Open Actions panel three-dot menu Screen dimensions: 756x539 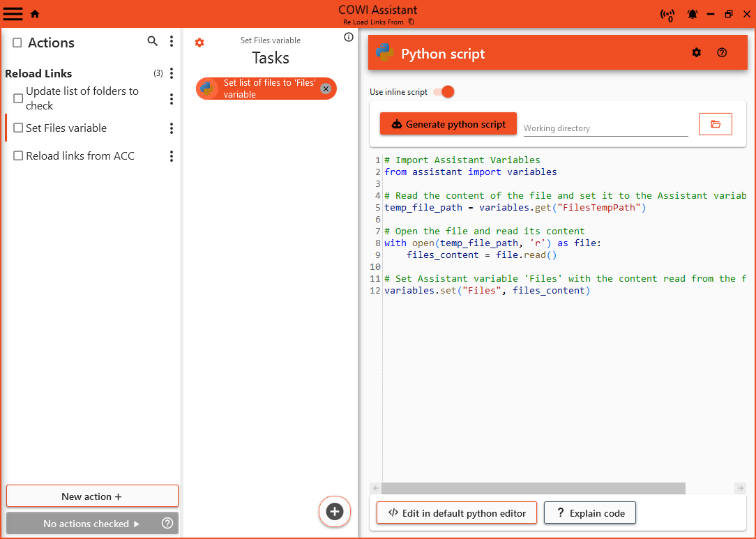(x=172, y=42)
